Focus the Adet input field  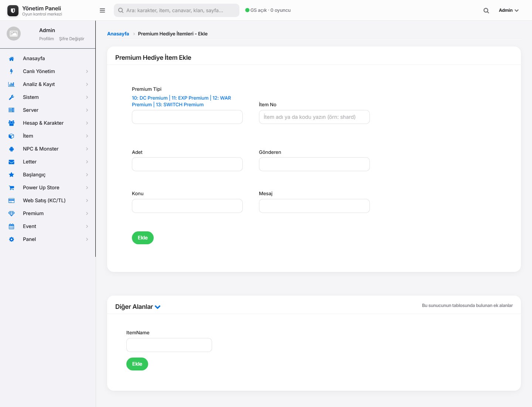187,164
